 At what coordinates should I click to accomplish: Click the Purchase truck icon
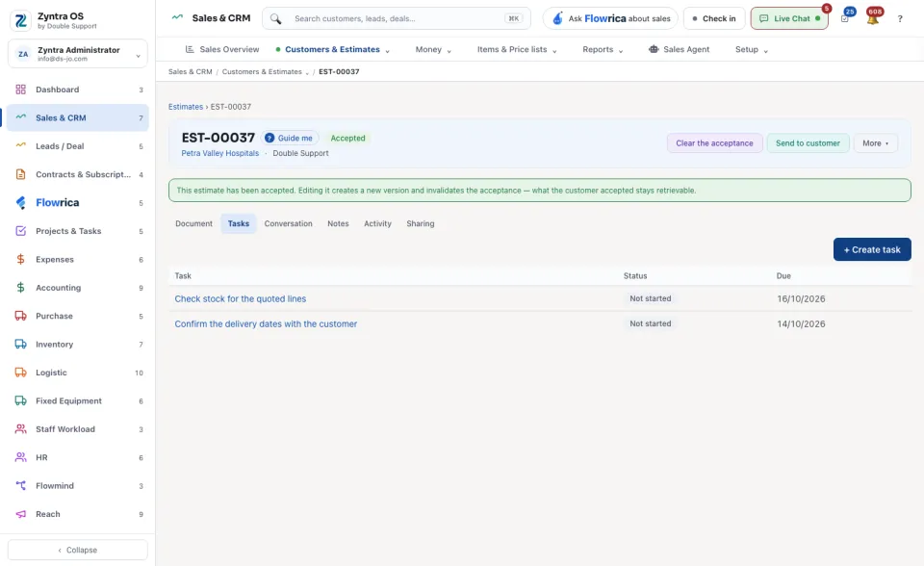(20, 316)
